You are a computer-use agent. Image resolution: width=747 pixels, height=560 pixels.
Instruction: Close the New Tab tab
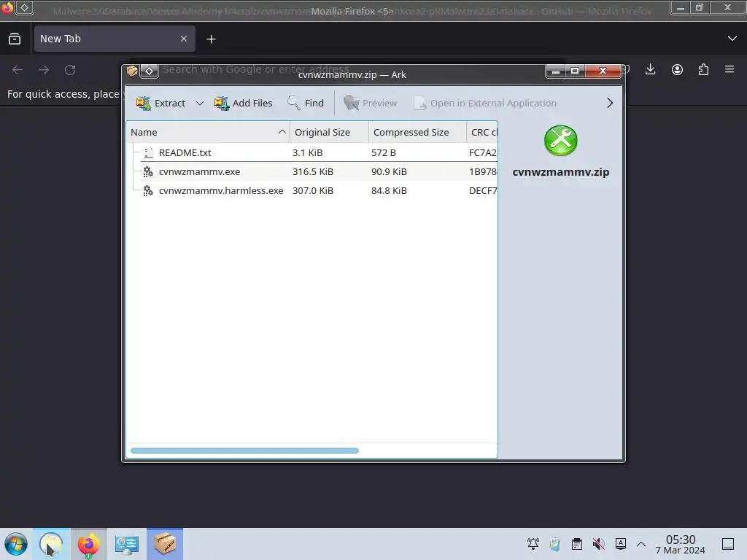point(184,39)
